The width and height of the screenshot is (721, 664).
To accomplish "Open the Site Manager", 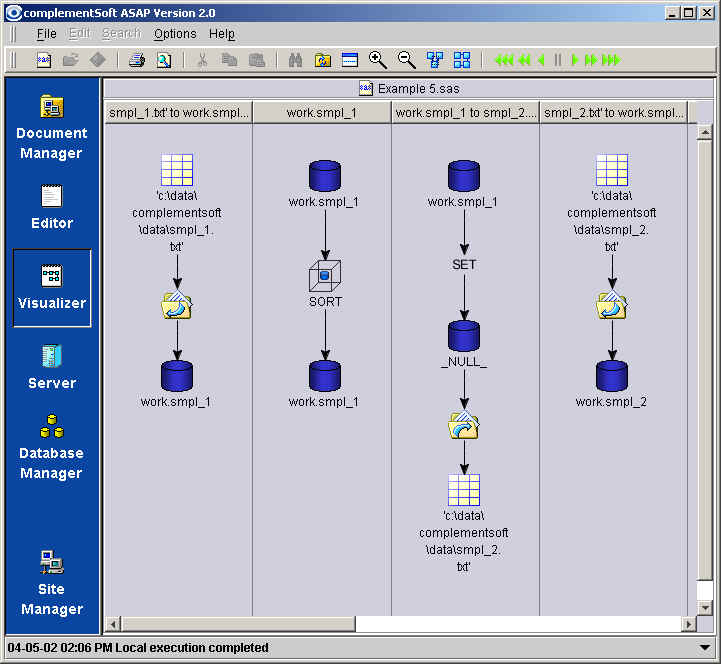I will [x=52, y=582].
